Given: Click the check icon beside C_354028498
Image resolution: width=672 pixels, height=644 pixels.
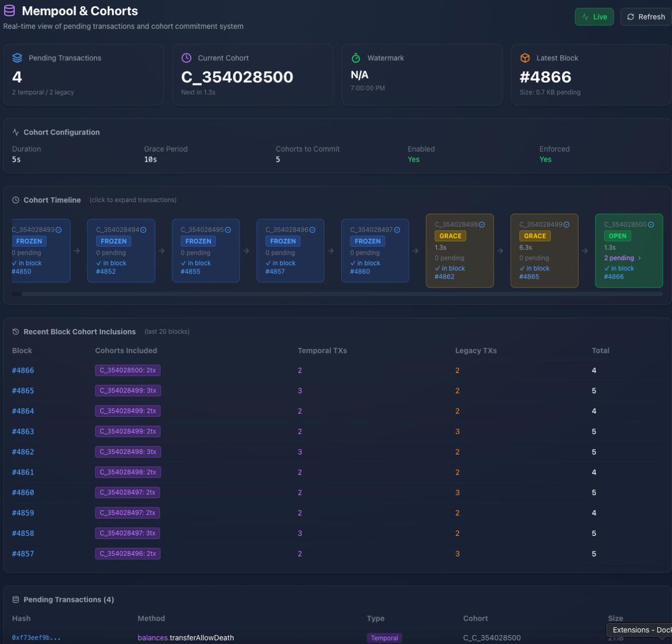Looking at the screenshot, I should pyautogui.click(x=482, y=225).
